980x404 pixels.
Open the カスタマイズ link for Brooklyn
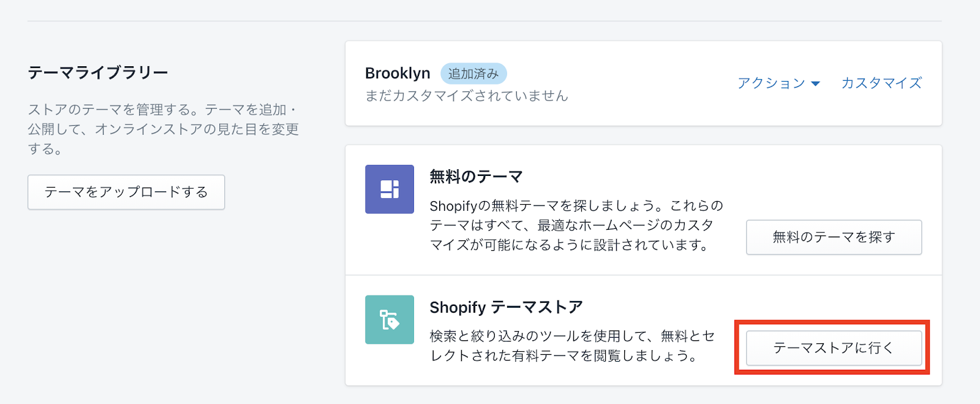(x=881, y=83)
